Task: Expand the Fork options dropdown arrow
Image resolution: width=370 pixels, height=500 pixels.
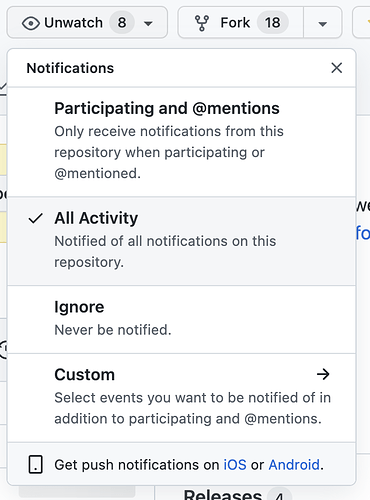Action: click(x=322, y=23)
